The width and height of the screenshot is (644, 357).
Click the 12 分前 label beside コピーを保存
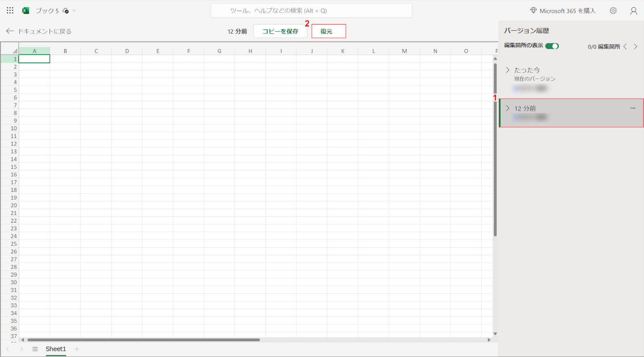tap(237, 31)
